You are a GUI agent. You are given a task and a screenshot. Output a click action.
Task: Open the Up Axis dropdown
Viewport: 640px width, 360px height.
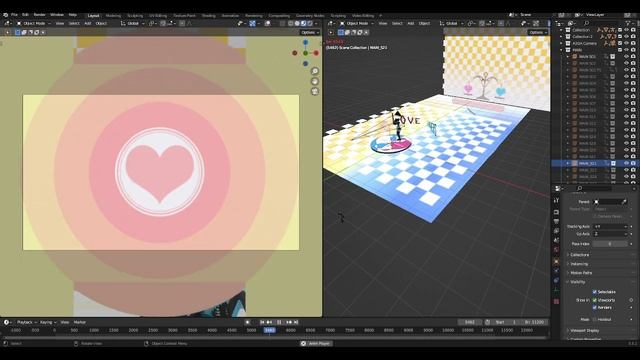coord(610,234)
